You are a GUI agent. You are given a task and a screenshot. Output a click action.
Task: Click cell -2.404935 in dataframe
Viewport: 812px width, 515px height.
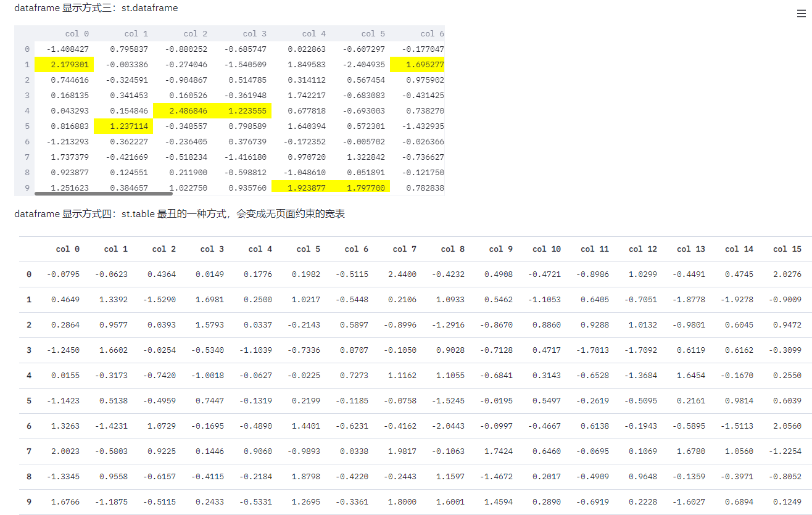(x=360, y=64)
